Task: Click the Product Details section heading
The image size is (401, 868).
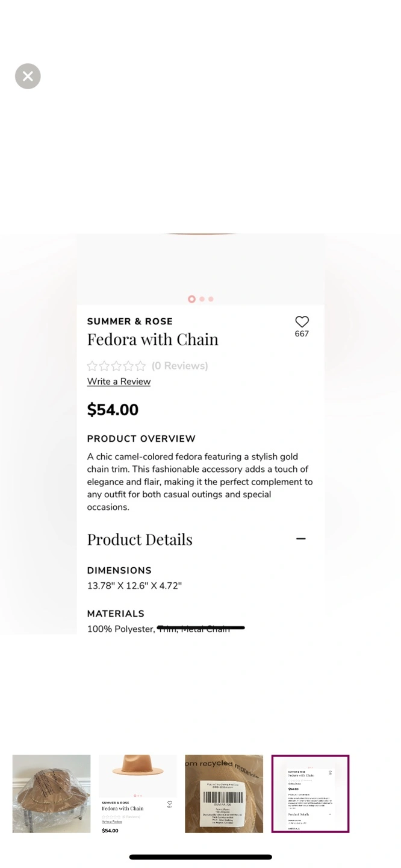Action: (140, 539)
